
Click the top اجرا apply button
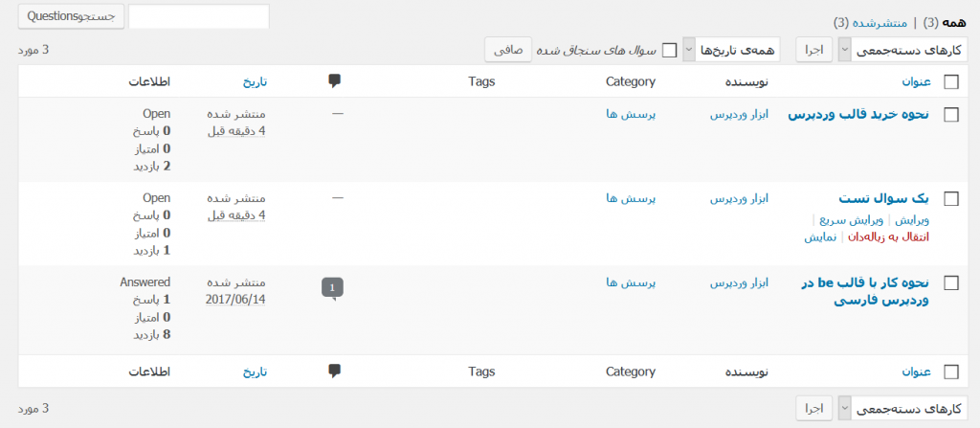click(813, 50)
